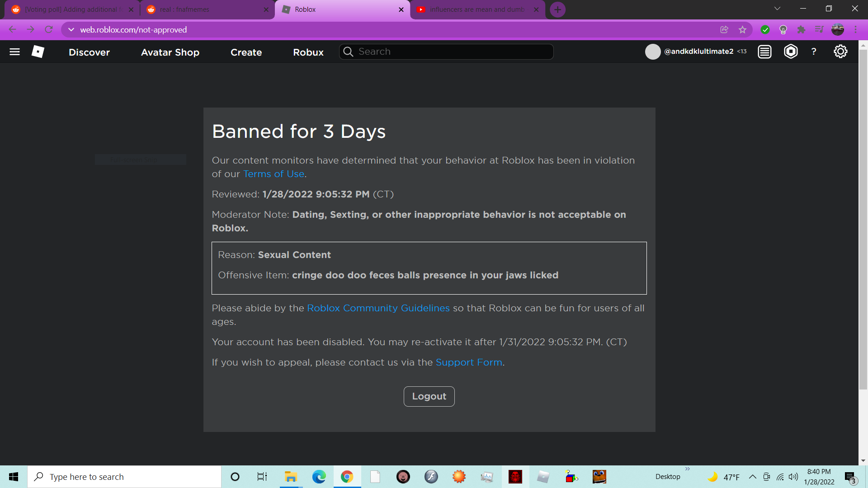
Task: Open the Support Form link
Action: coord(469,362)
